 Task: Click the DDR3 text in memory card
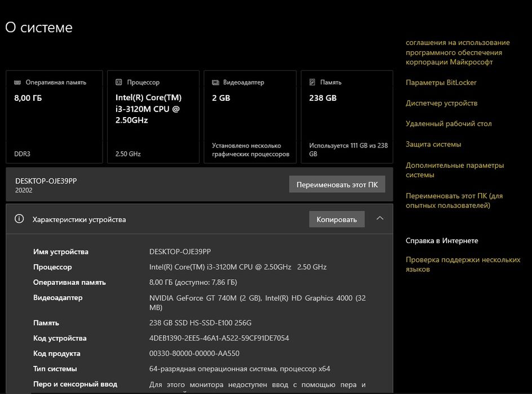coord(22,154)
